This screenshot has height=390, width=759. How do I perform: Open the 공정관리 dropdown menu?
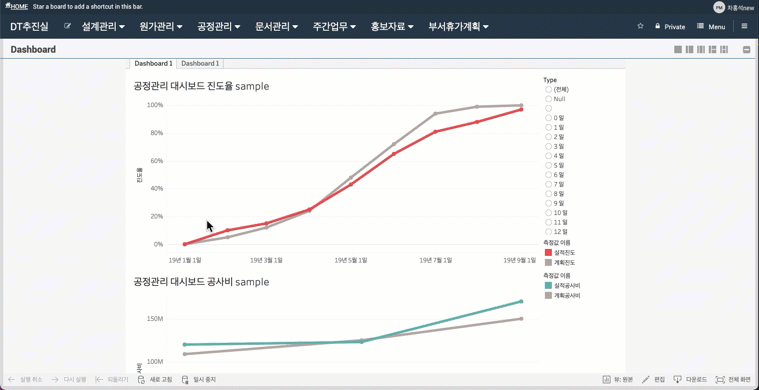pyautogui.click(x=219, y=27)
